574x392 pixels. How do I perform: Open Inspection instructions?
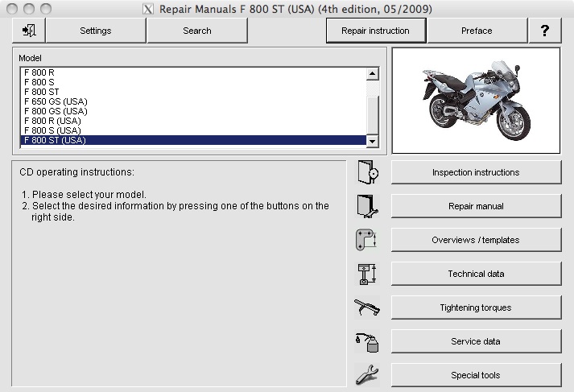coord(476,172)
